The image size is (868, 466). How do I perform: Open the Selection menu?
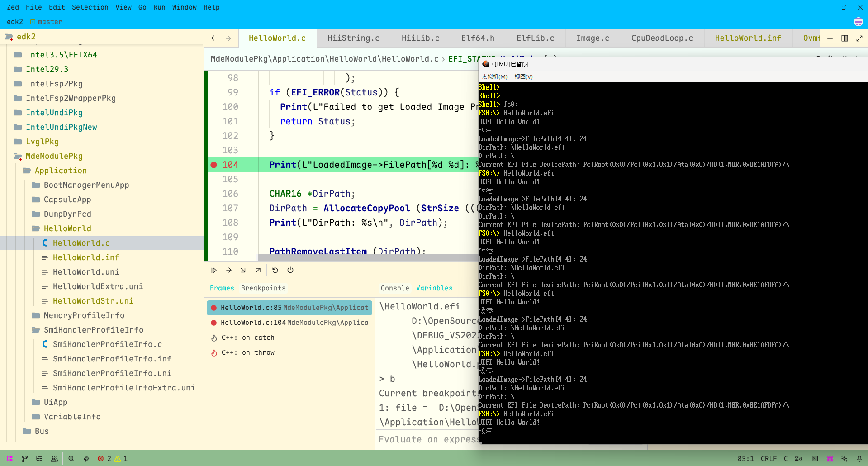[x=90, y=7]
